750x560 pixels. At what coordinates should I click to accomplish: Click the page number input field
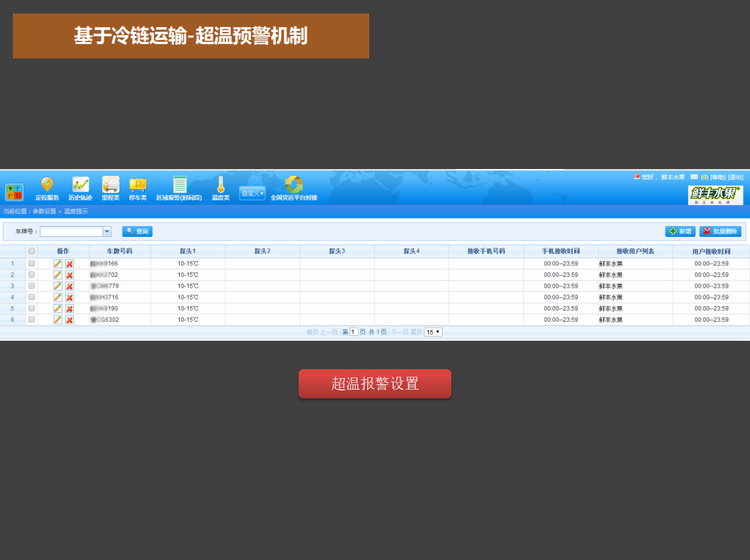[354, 332]
